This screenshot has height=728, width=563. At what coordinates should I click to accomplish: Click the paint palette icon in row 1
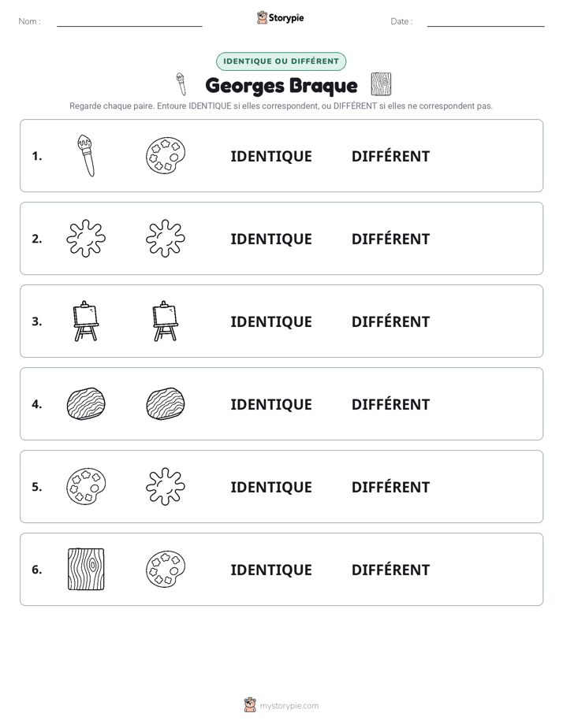click(166, 155)
